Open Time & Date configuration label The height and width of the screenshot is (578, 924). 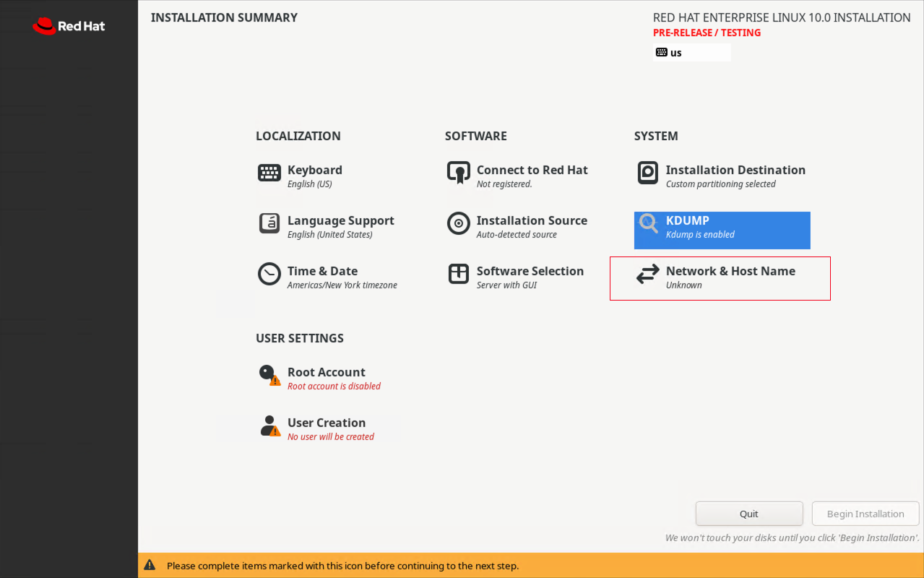coord(322,271)
